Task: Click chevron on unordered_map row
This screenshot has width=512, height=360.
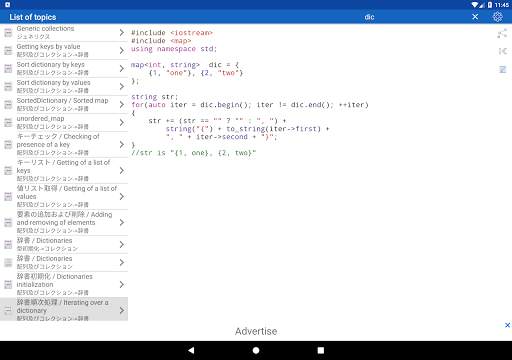Action: 122,122
